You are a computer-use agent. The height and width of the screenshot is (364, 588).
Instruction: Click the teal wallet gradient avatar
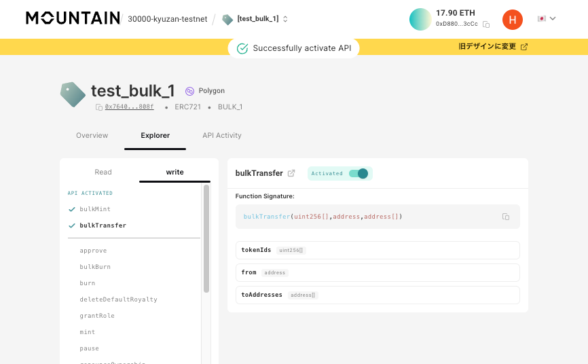pyautogui.click(x=420, y=19)
